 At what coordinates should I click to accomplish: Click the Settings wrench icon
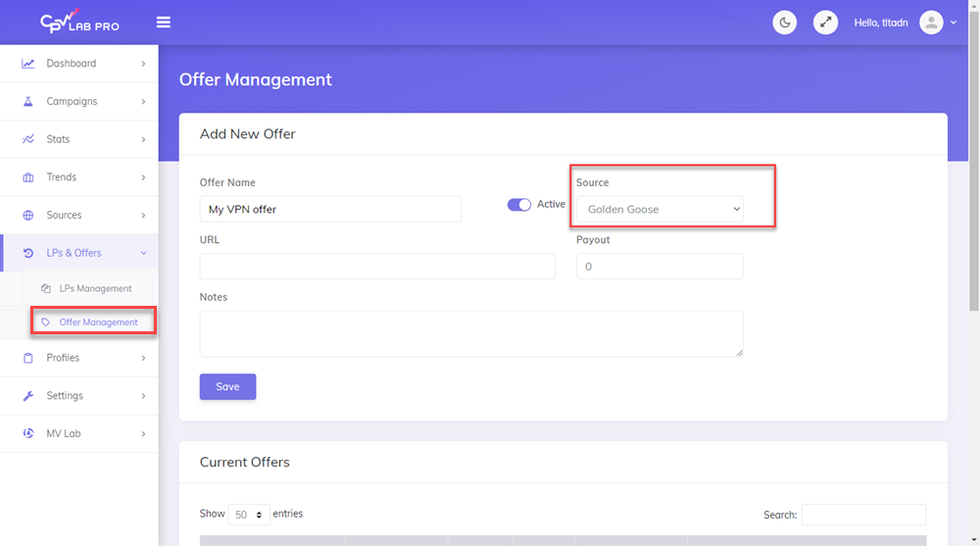click(x=27, y=396)
